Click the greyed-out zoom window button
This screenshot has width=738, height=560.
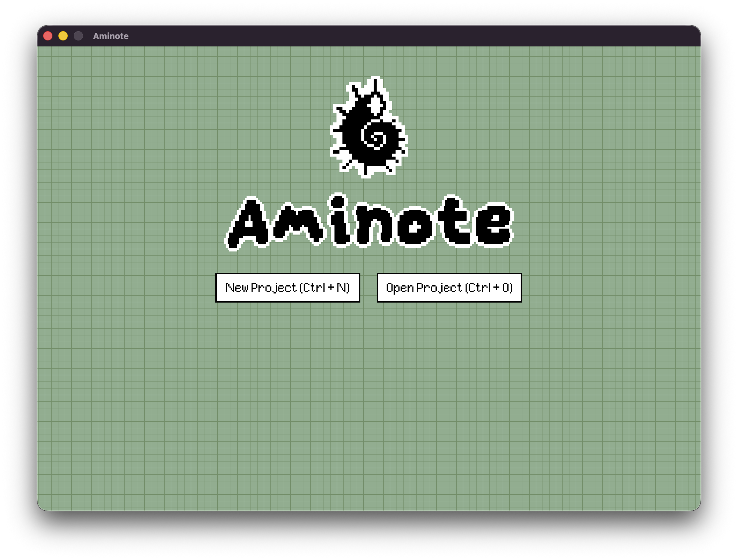(x=78, y=36)
